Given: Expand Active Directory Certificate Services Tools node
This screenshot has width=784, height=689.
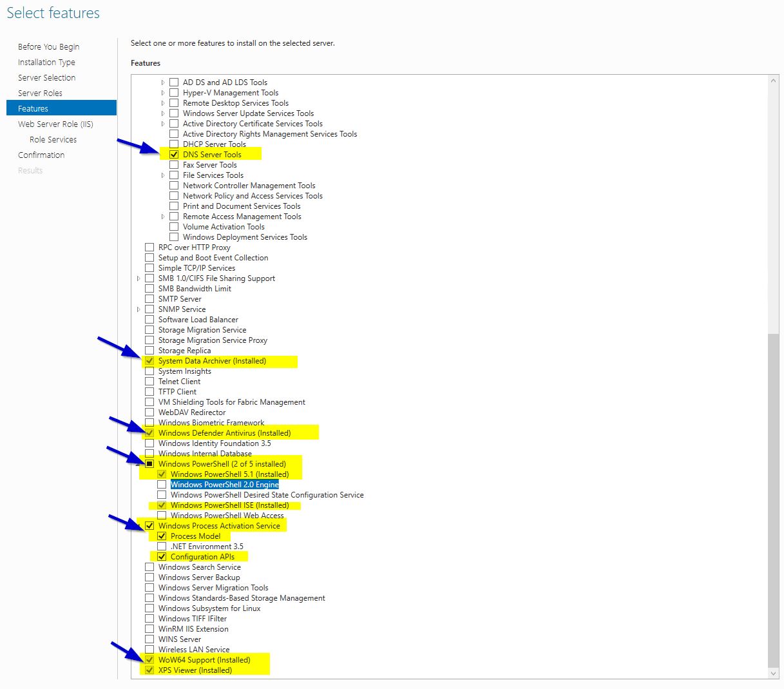Looking at the screenshot, I should point(163,124).
